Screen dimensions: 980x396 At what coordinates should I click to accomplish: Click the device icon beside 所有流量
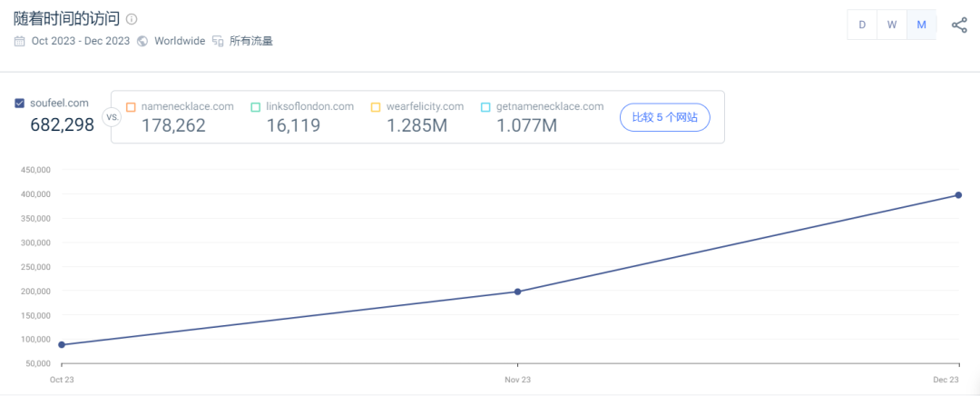[x=218, y=41]
